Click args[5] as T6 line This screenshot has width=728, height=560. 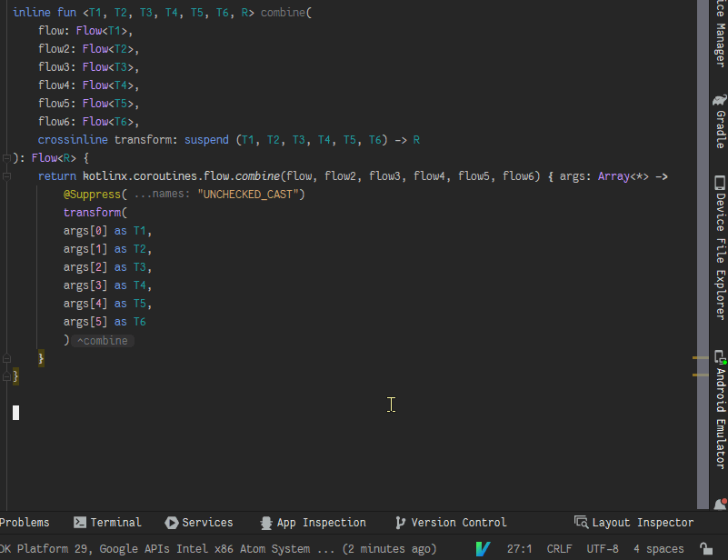pos(105,322)
